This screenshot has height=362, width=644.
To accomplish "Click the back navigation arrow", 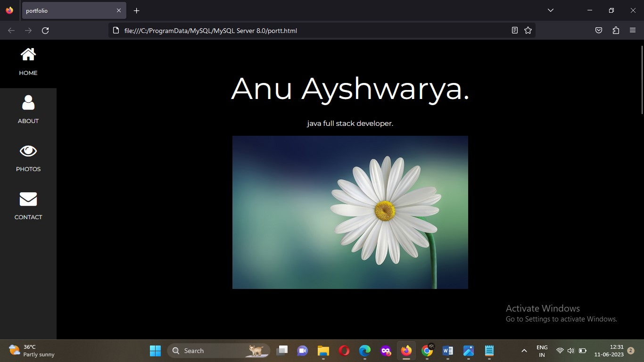I will [x=10, y=30].
